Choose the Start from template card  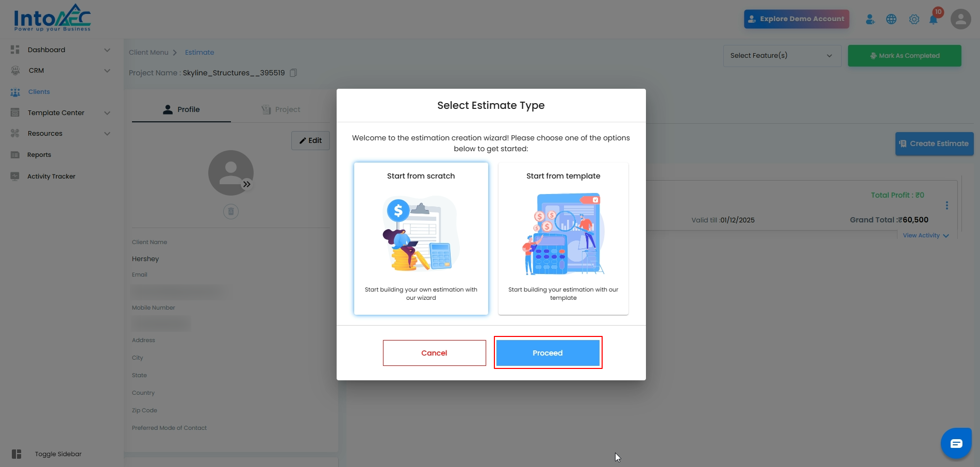[x=563, y=238]
